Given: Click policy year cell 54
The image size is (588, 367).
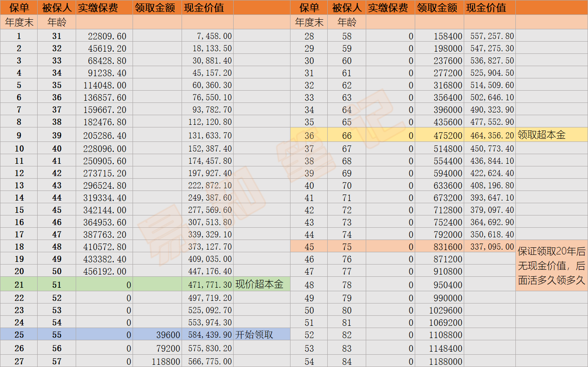Looking at the screenshot, I should click(x=309, y=361).
